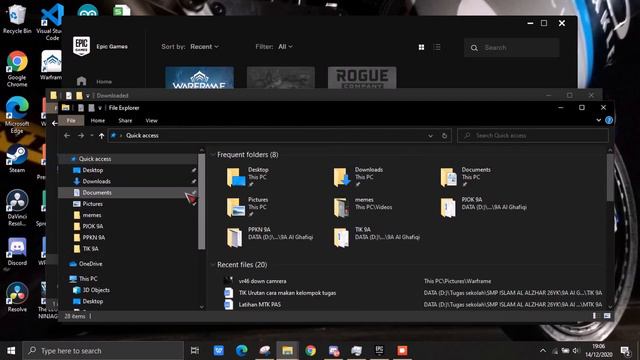Switch Epic library to list view
The image size is (640, 360).
[x=437, y=47]
